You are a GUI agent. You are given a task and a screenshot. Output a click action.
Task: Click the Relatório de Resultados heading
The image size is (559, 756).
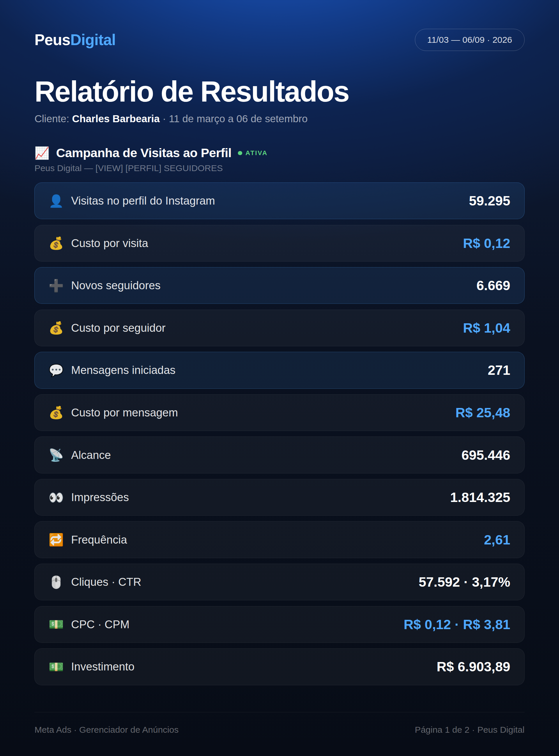pos(192,92)
